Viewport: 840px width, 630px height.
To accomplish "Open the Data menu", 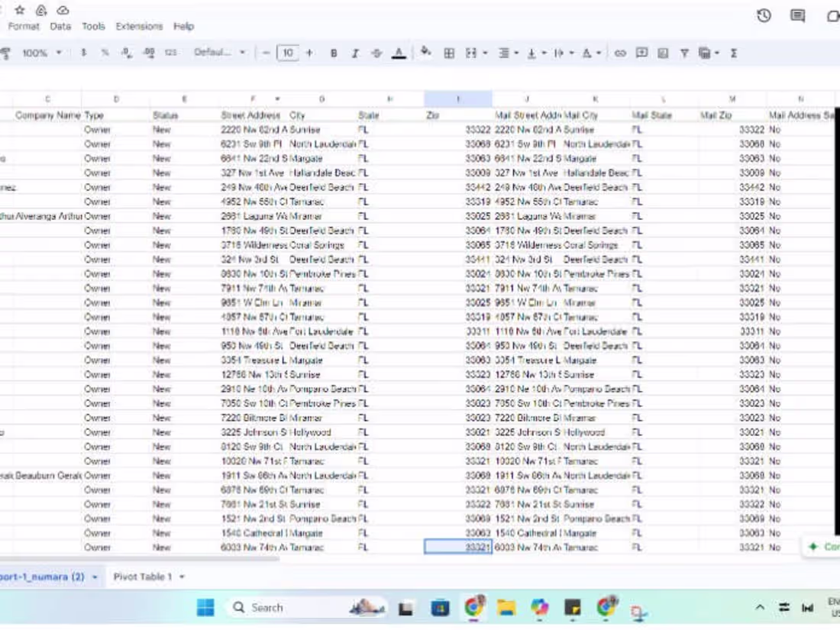I will coord(60,26).
